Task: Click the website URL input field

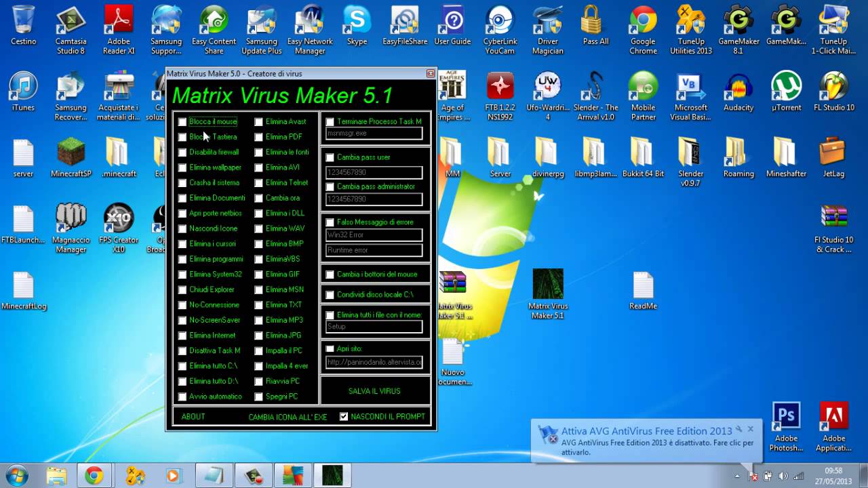Action: point(374,362)
